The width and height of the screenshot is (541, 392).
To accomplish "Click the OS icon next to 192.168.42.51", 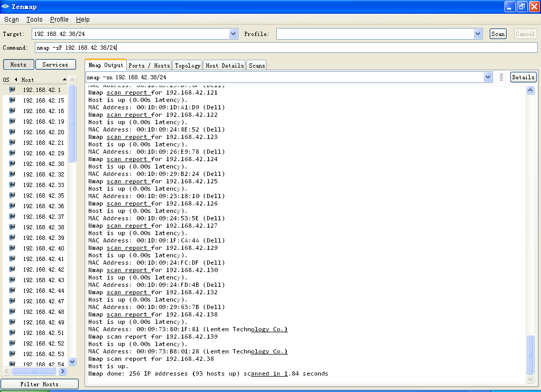I will point(12,333).
